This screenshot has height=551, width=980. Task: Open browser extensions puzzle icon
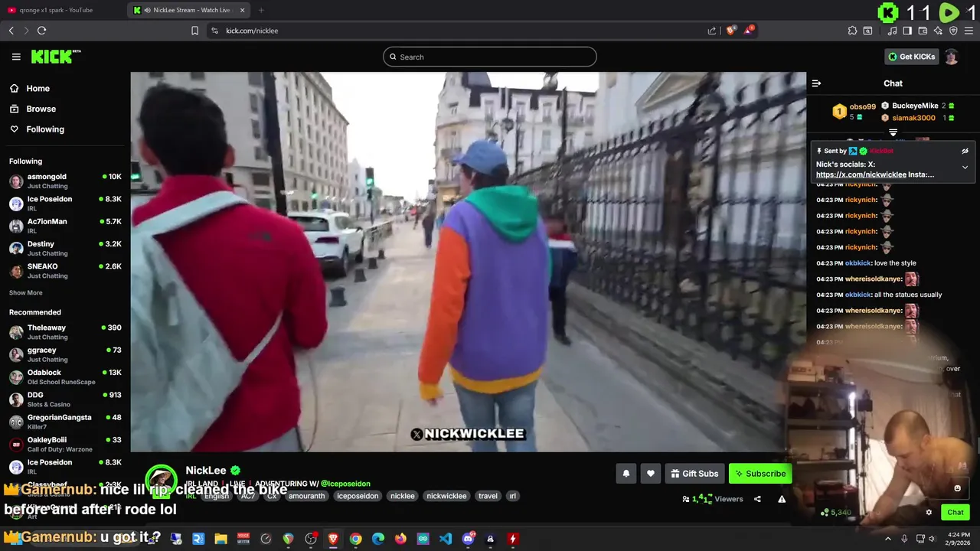pos(852,31)
